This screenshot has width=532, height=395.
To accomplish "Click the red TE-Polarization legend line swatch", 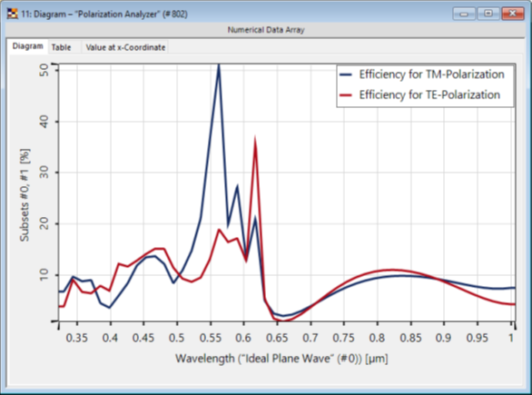I will click(346, 95).
